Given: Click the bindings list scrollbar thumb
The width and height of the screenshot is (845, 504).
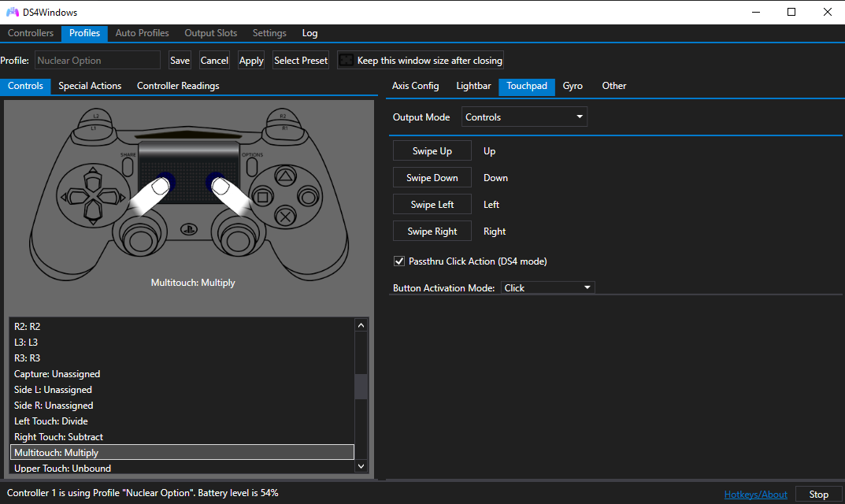Looking at the screenshot, I should point(361,386).
